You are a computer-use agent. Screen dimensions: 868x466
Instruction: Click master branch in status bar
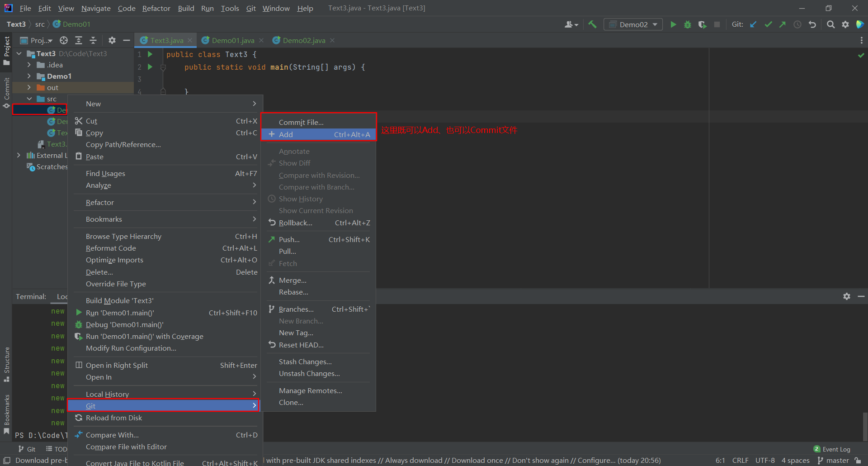click(x=833, y=460)
